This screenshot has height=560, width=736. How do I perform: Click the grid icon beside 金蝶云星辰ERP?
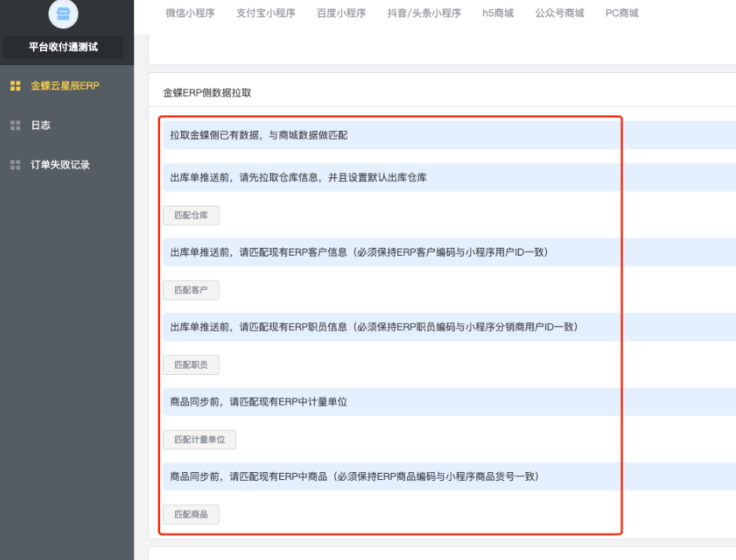tap(16, 85)
